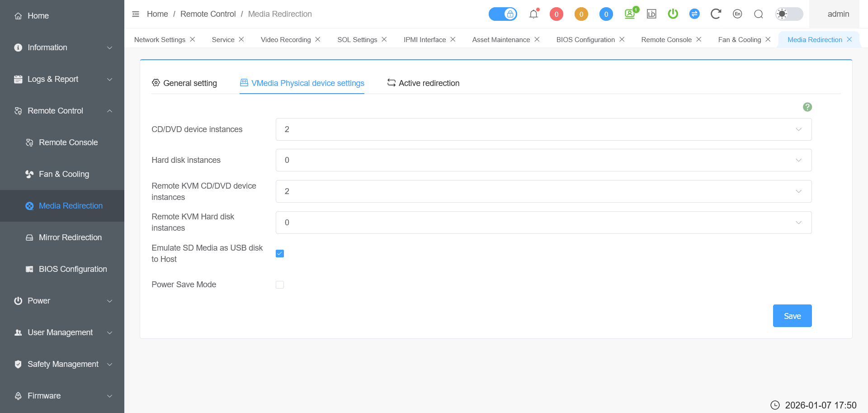Open Mirror Redirection in the sidebar
Viewport: 868px width, 413px height.
70,237
